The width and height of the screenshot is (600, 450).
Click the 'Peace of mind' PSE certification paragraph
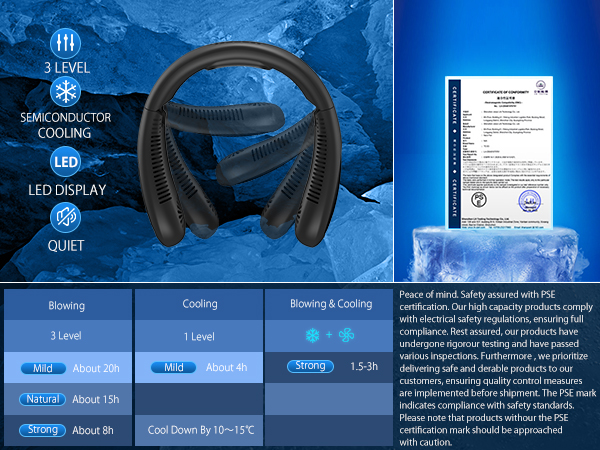point(497,368)
